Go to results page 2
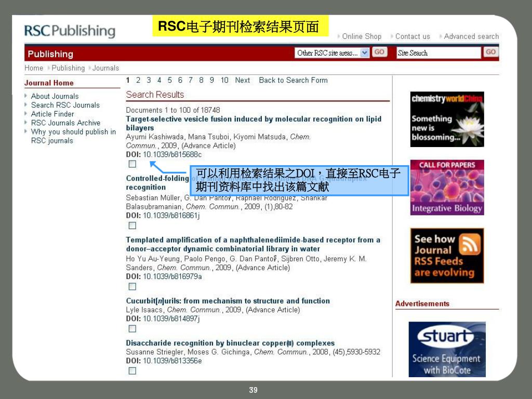The width and height of the screenshot is (532, 399). tap(138, 80)
